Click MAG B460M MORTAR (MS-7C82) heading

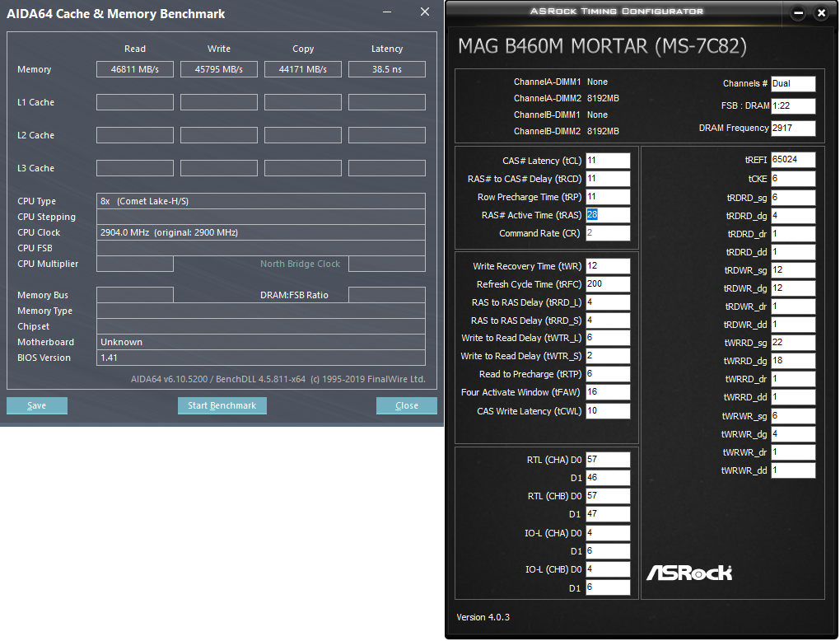pos(602,47)
